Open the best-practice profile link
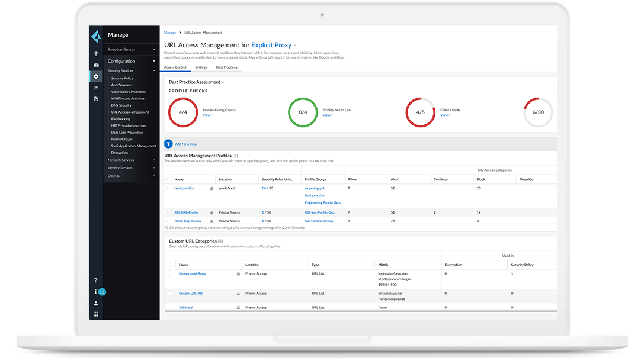The height and width of the screenshot is (358, 644). pyautogui.click(x=184, y=188)
